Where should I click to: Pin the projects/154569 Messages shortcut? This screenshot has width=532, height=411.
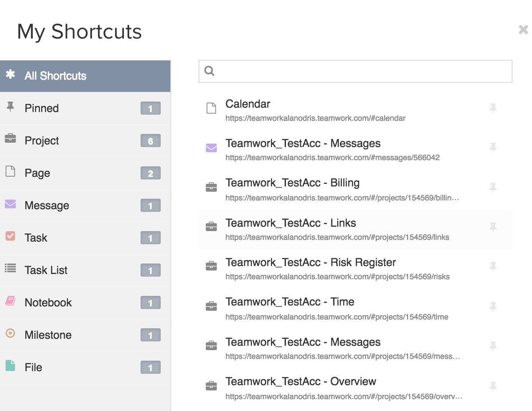(x=493, y=346)
